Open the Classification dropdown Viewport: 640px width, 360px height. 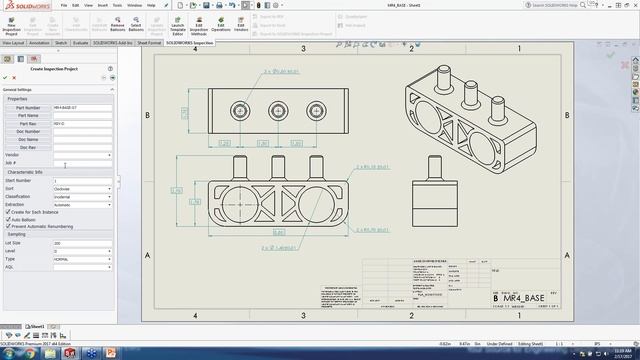(x=82, y=197)
